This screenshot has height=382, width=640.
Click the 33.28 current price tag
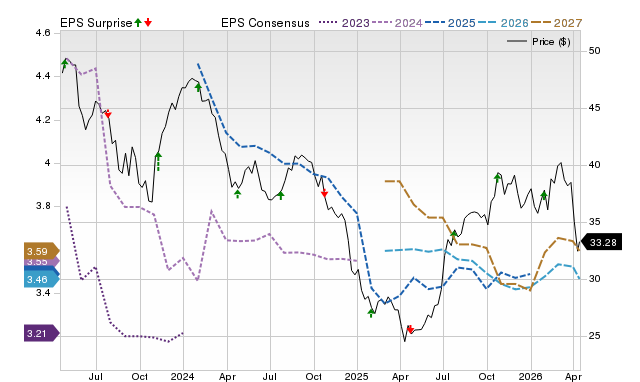[x=601, y=242]
